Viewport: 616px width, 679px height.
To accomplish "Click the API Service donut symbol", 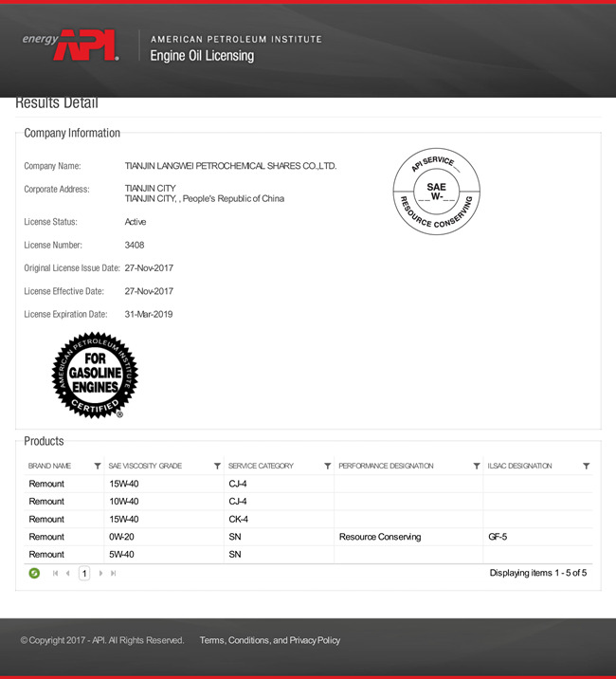I will pos(436,193).
